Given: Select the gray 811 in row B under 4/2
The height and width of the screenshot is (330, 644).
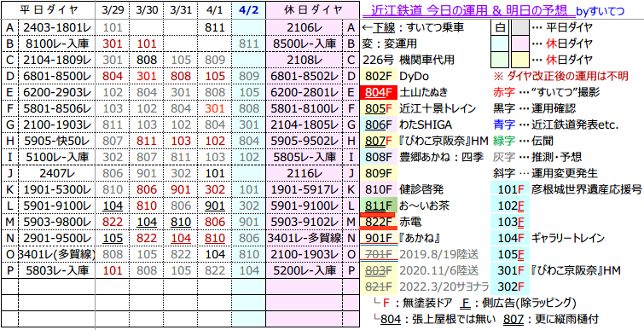Looking at the screenshot, I should [248, 44].
